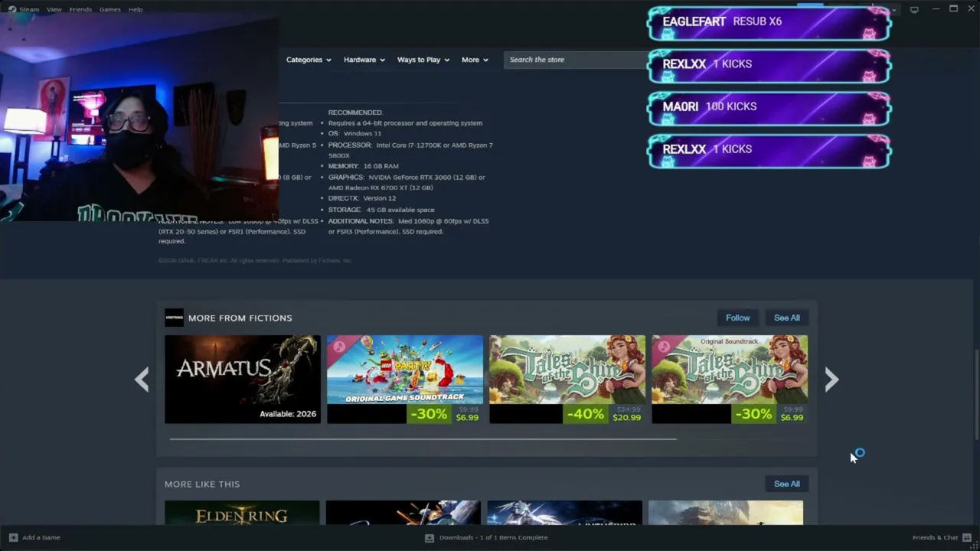Screen dimensions: 980x551
Task: Click the $6.99 price on the LEGO Party soundtrack
Action: pos(467,417)
